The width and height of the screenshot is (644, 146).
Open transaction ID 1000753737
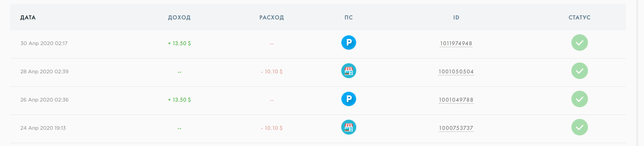(x=456, y=128)
